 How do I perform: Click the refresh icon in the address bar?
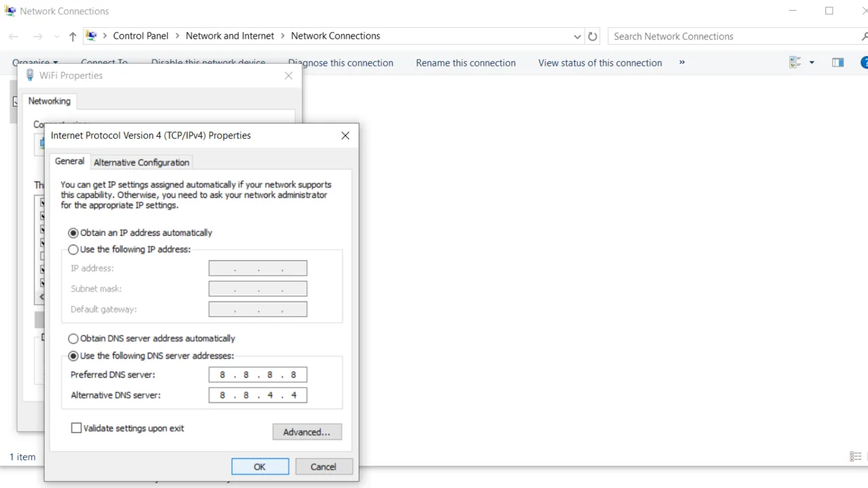pos(592,36)
